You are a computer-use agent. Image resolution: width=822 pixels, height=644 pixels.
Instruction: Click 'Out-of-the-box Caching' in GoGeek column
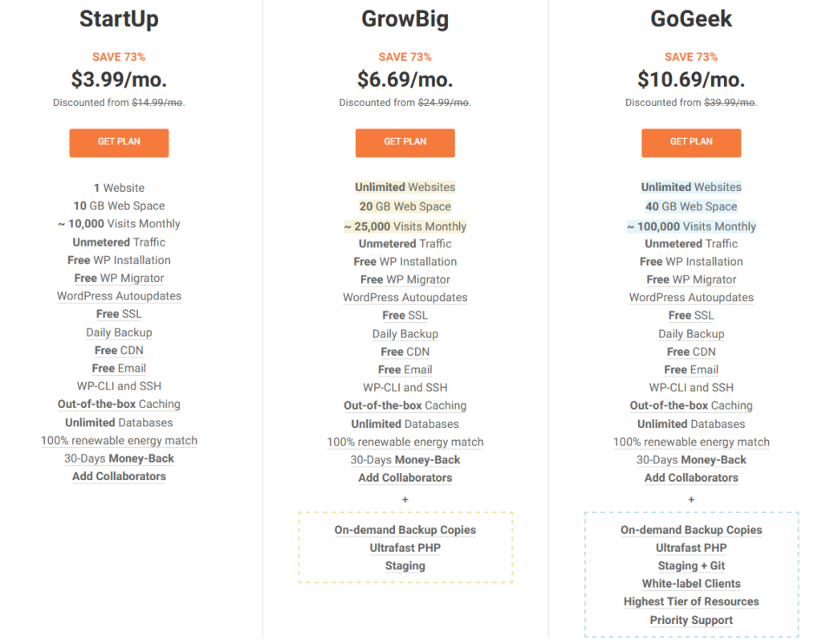tap(691, 406)
